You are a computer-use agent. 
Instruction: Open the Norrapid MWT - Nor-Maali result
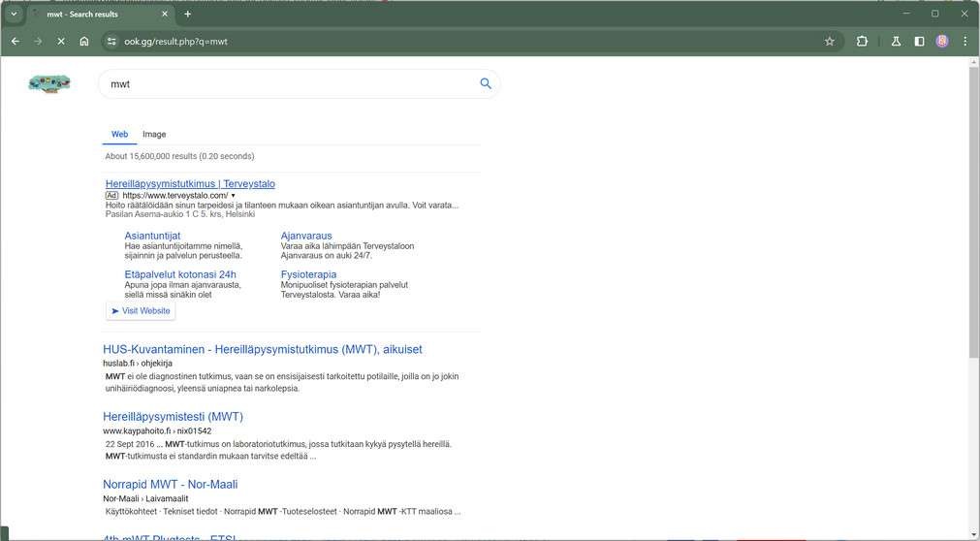click(x=170, y=484)
